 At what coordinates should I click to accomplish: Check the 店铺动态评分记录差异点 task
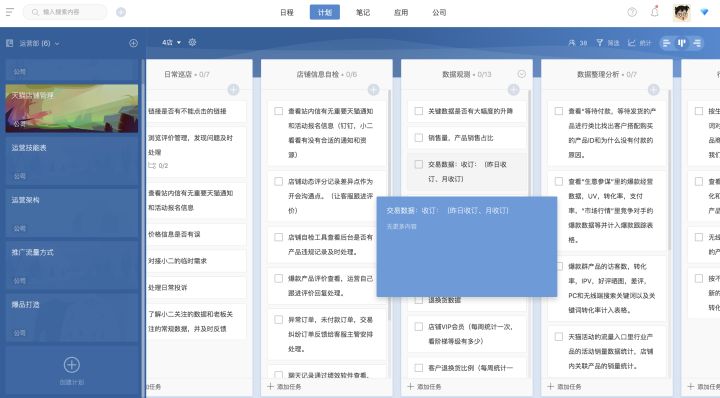(x=279, y=182)
